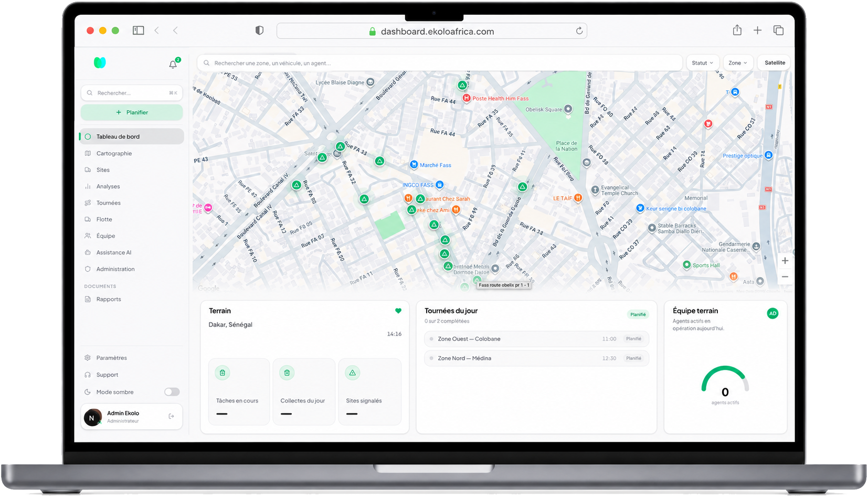The image size is (868, 499).
Task: Click the Collectes du jour trash icon
Action: tap(287, 373)
